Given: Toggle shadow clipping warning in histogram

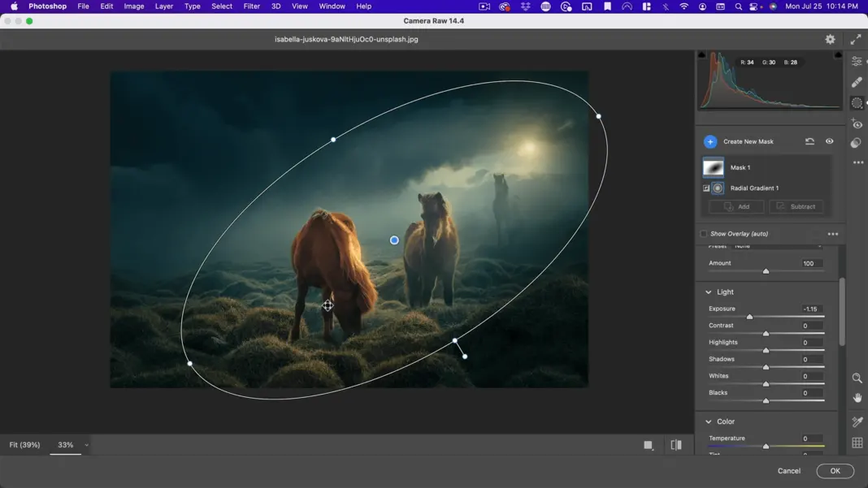Looking at the screenshot, I should [x=701, y=54].
